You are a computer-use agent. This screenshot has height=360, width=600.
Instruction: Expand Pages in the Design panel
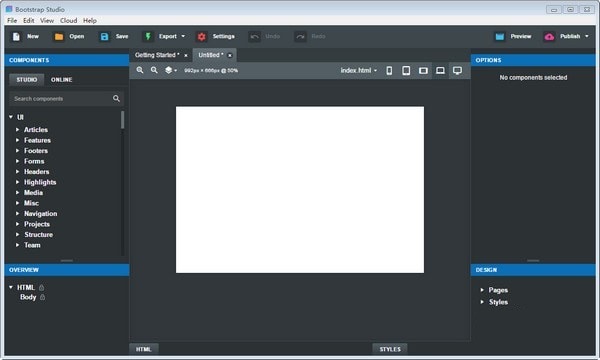[482, 290]
